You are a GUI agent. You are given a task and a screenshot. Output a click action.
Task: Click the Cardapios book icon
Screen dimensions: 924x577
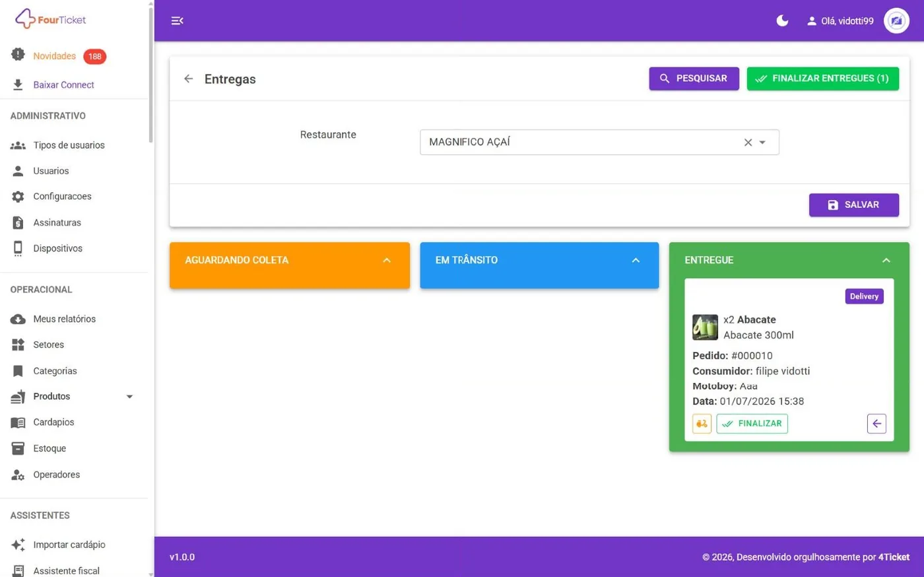[x=18, y=423]
